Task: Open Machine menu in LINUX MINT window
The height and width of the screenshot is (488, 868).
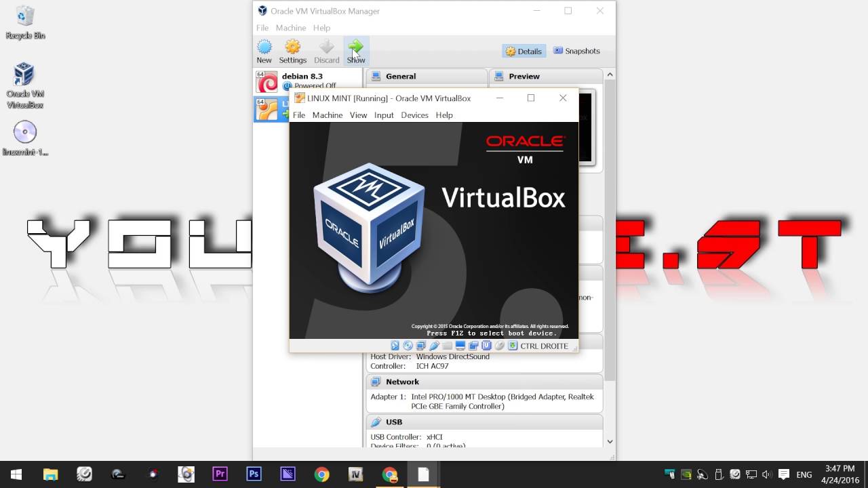Action: click(x=328, y=115)
